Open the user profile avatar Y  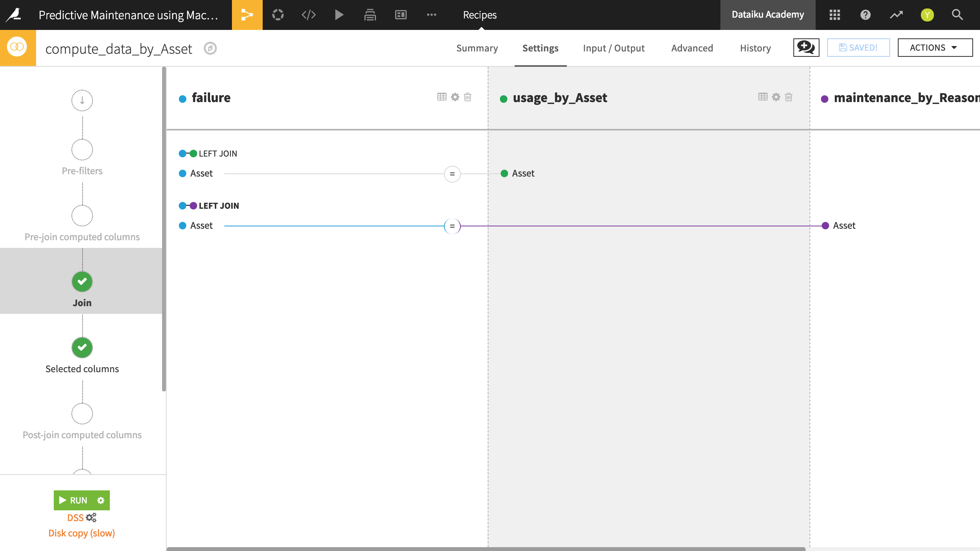927,15
